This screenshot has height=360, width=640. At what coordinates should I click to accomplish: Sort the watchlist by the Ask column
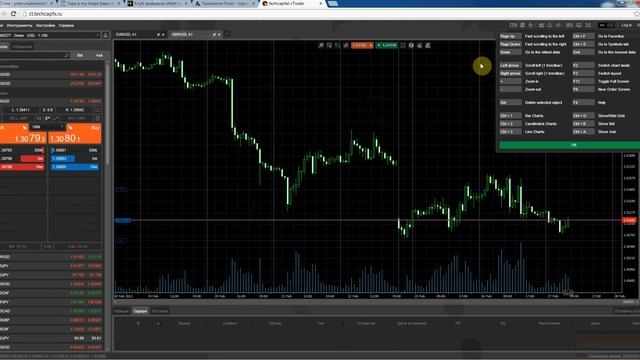coord(99,55)
